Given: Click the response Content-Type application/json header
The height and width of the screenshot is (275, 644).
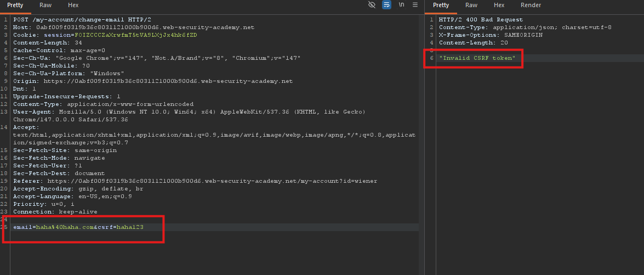Looking at the screenshot, I should (x=525, y=27).
